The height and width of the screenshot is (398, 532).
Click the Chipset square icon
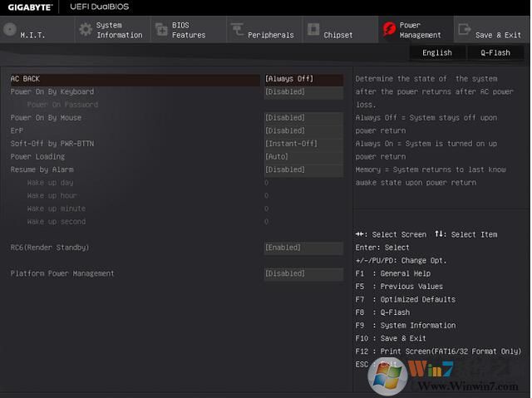(313, 30)
